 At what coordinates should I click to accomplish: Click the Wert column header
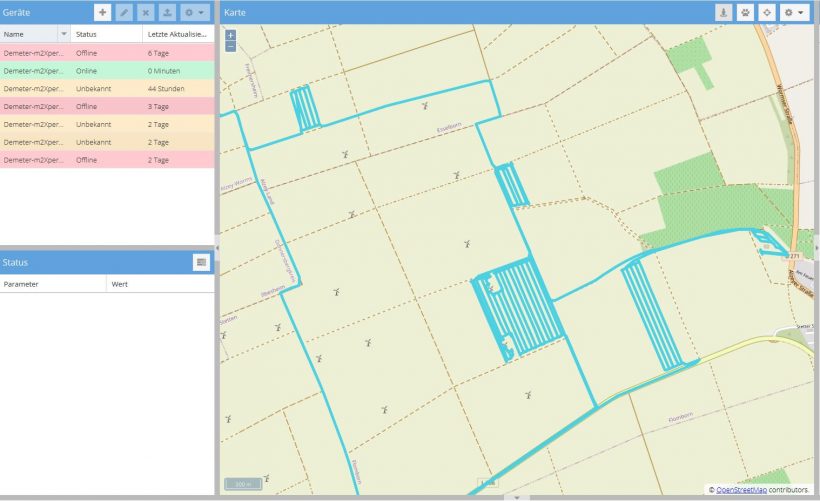point(158,284)
